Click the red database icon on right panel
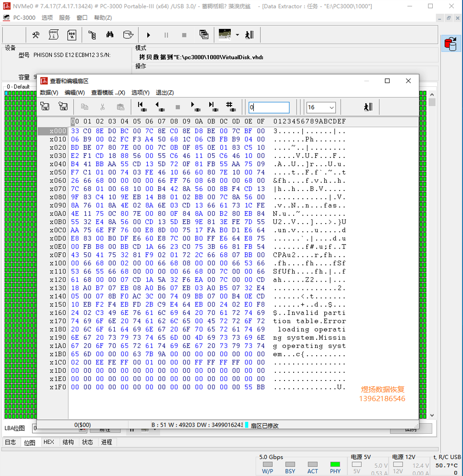This screenshot has width=463, height=476. 451,44
